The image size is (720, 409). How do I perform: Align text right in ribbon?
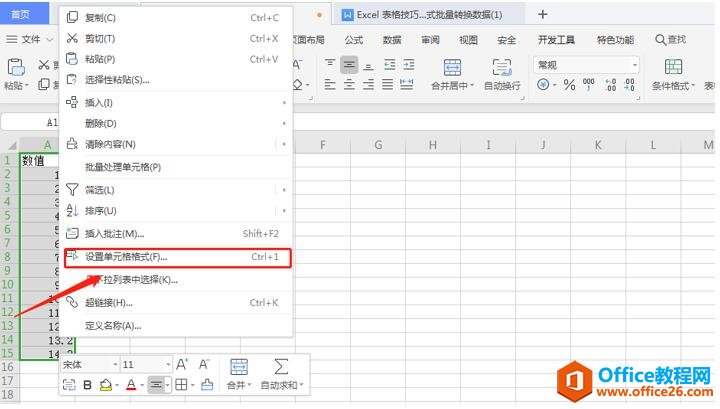point(368,84)
